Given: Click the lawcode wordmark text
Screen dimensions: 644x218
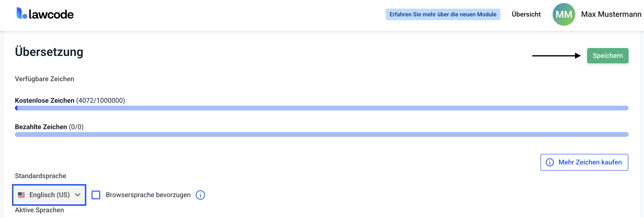Looking at the screenshot, I should pos(51,14).
